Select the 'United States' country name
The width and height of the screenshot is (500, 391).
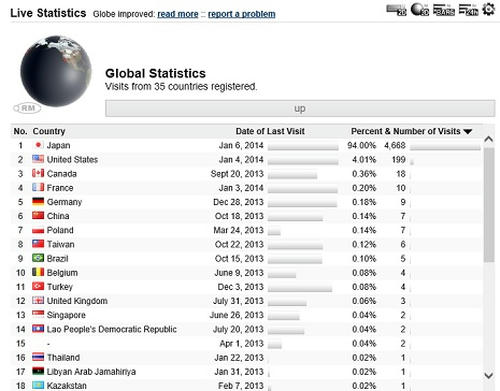[72, 160]
